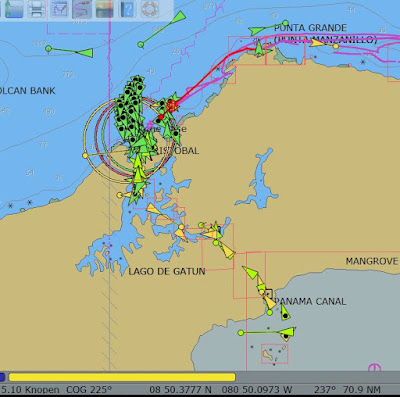The width and height of the screenshot is (400, 397).
Task: Click the depth sounding '1117'
Action: tap(39, 44)
